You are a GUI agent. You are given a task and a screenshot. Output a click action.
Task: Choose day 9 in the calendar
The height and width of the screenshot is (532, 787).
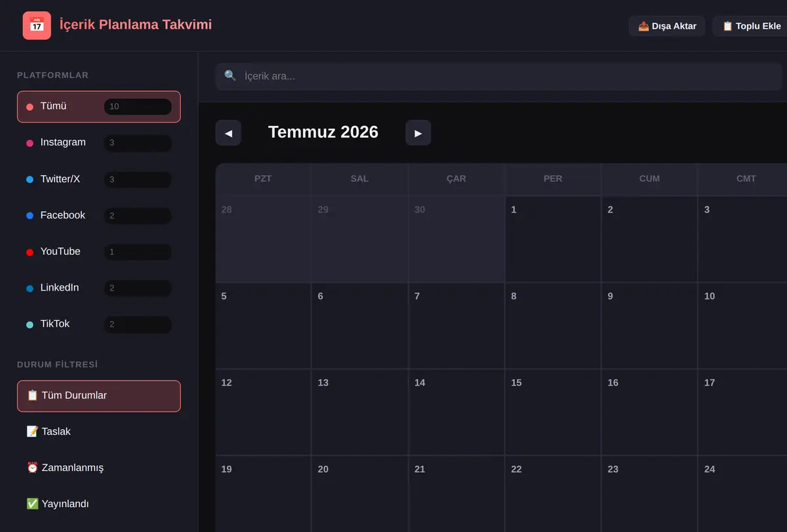(649, 326)
